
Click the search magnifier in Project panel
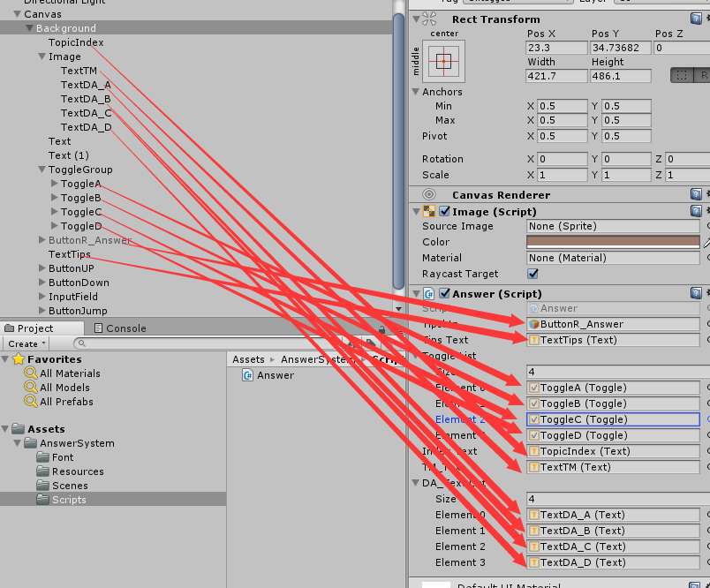(82, 343)
